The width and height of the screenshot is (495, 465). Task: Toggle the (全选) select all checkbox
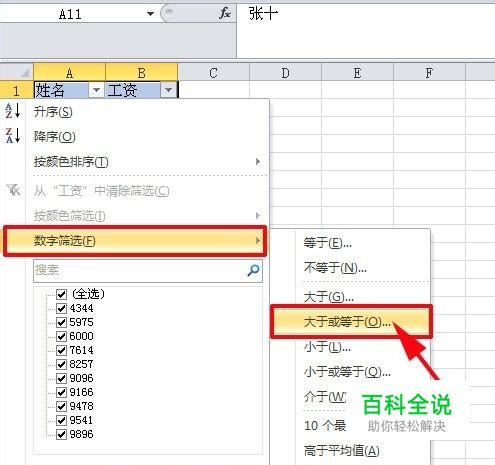pyautogui.click(x=61, y=294)
